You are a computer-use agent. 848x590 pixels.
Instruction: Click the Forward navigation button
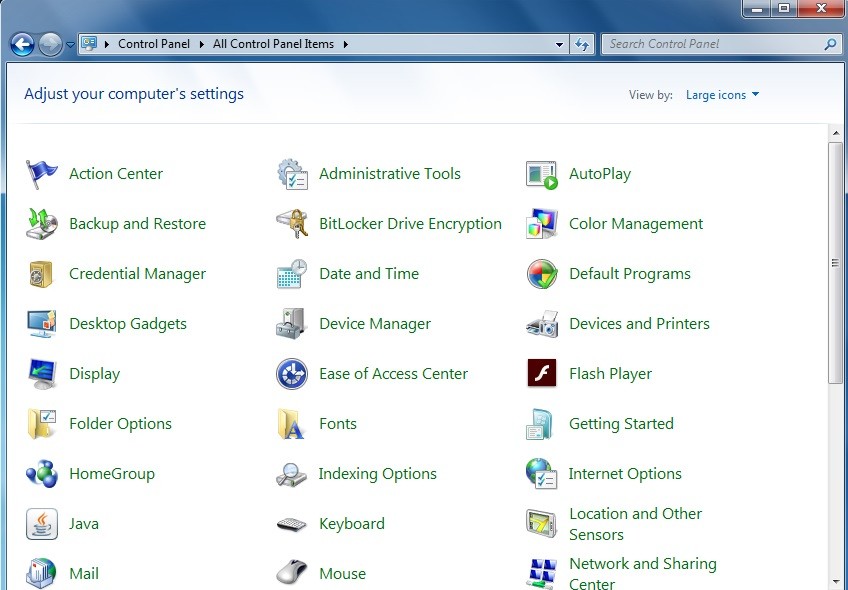pyautogui.click(x=50, y=45)
